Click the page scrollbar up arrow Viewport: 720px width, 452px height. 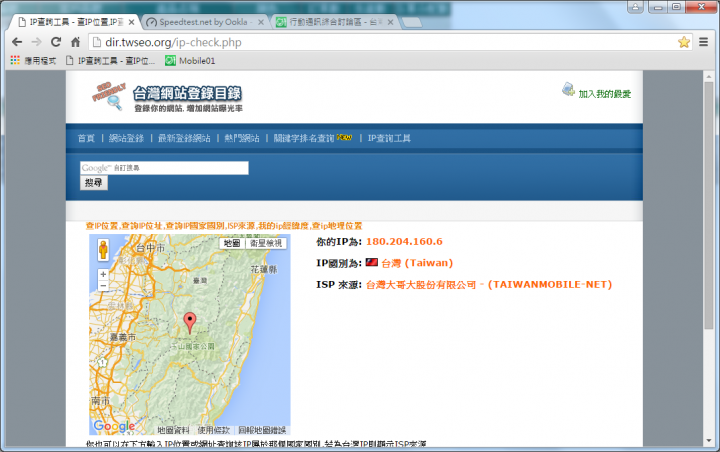click(x=709, y=76)
